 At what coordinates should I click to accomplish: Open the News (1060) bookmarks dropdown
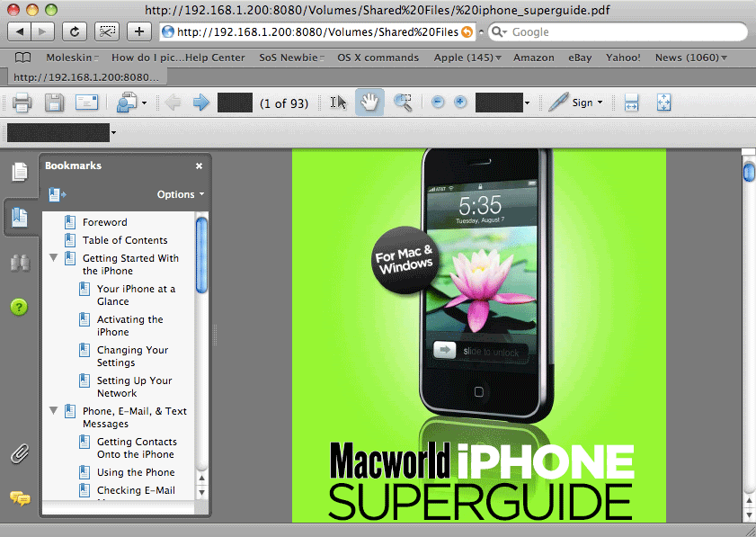click(691, 58)
